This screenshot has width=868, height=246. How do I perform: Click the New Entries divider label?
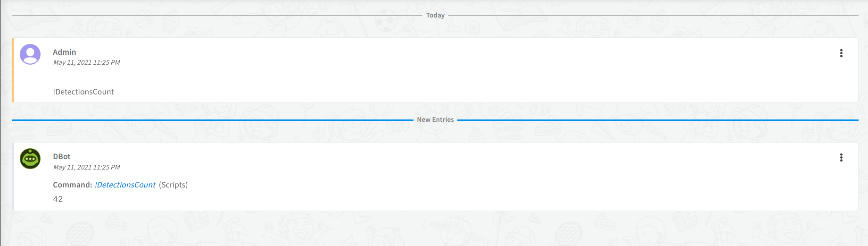point(435,120)
